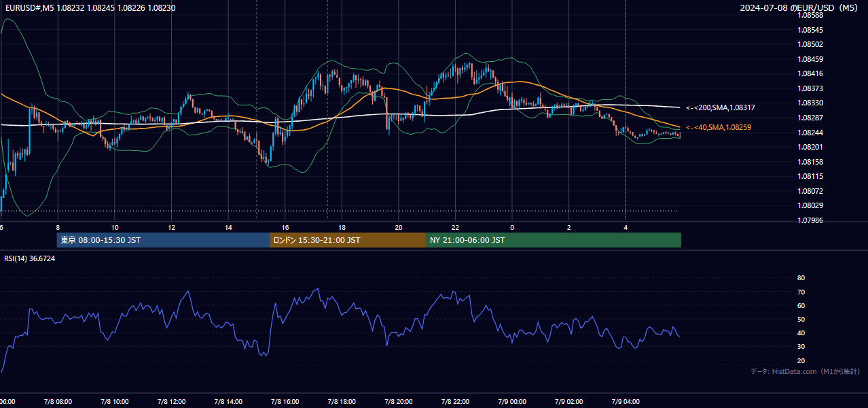Click hour label 8 under price chart
868x408 pixels.
click(x=58, y=228)
